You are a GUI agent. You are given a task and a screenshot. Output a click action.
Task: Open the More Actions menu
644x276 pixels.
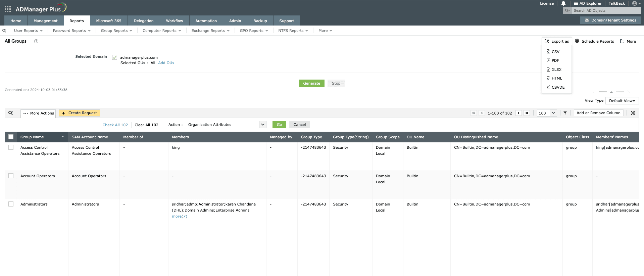38,113
